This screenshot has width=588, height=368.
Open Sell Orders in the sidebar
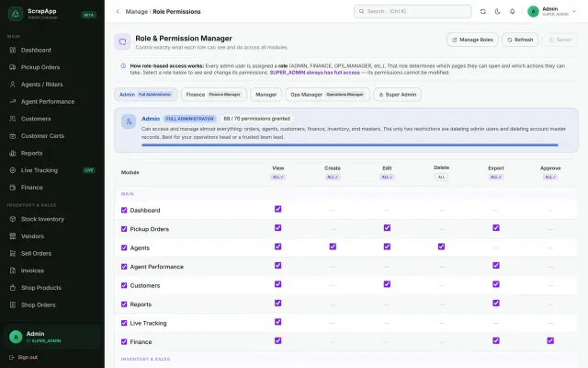52,254
